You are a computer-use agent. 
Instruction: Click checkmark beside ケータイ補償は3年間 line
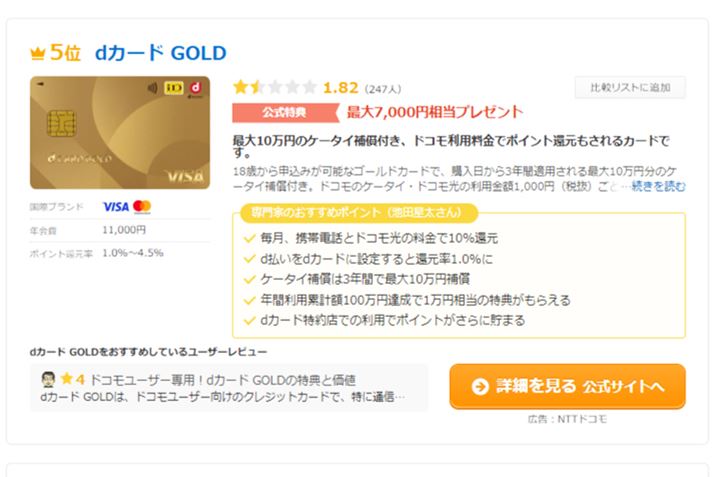249,279
